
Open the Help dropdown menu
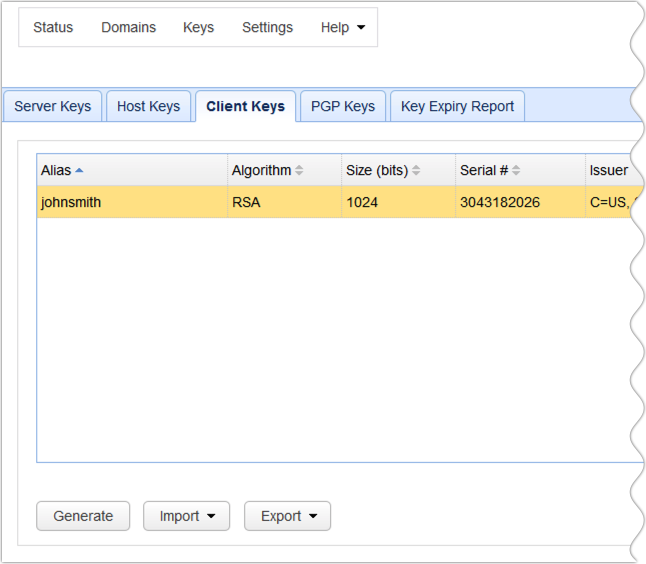[x=343, y=28]
